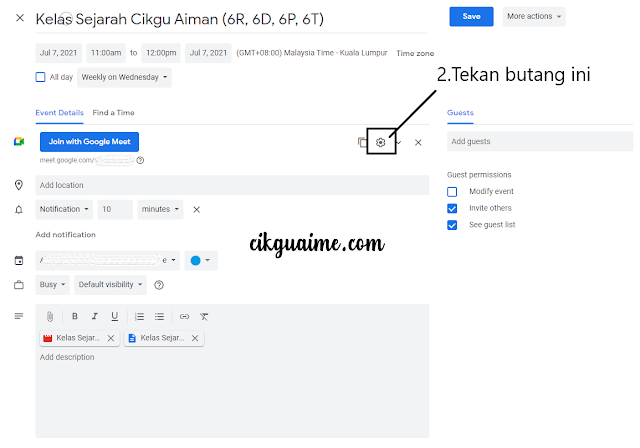Open the minutes unit dropdown
This screenshot has height=448, width=640.
(160, 209)
